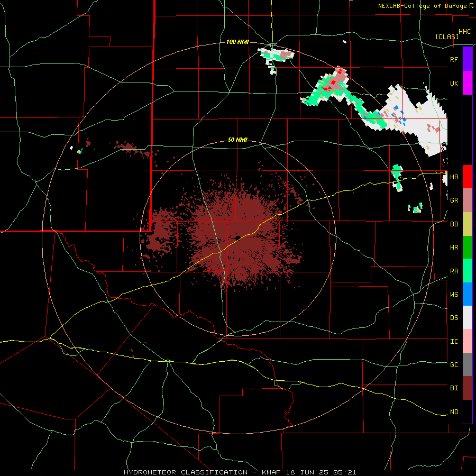Click the ND legend label

[x=454, y=412]
